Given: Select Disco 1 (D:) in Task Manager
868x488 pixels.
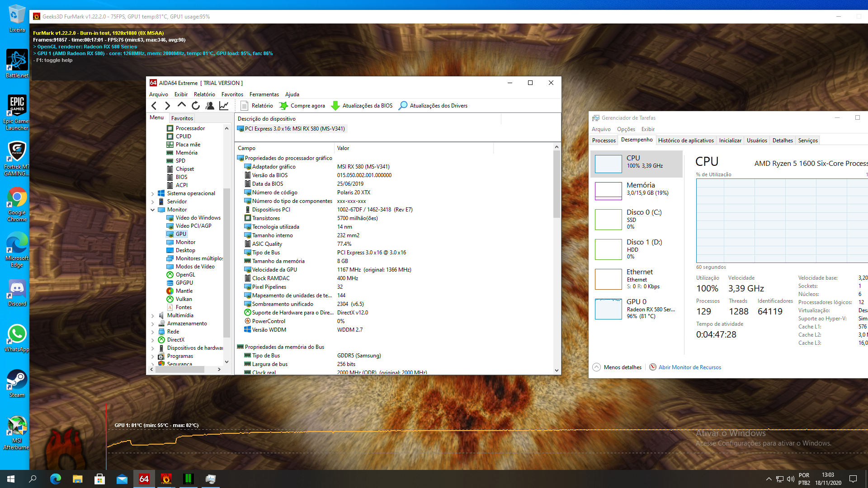Looking at the screenshot, I should coord(636,249).
